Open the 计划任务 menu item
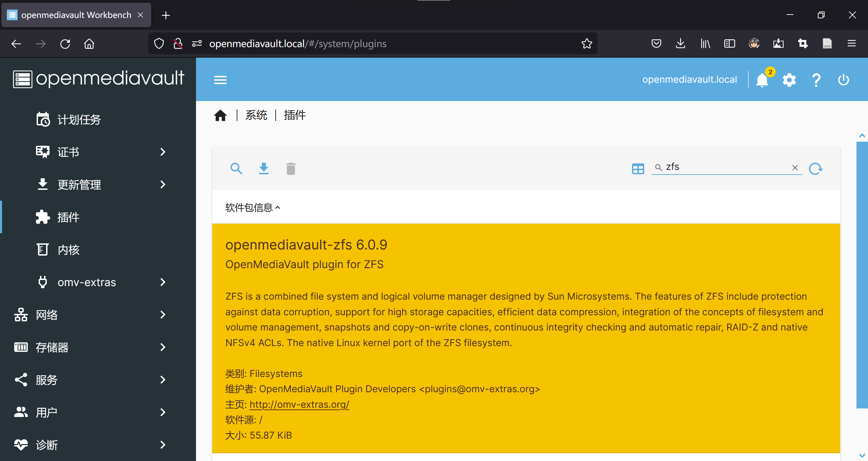Screen dimensions: 868x461 click(x=79, y=120)
